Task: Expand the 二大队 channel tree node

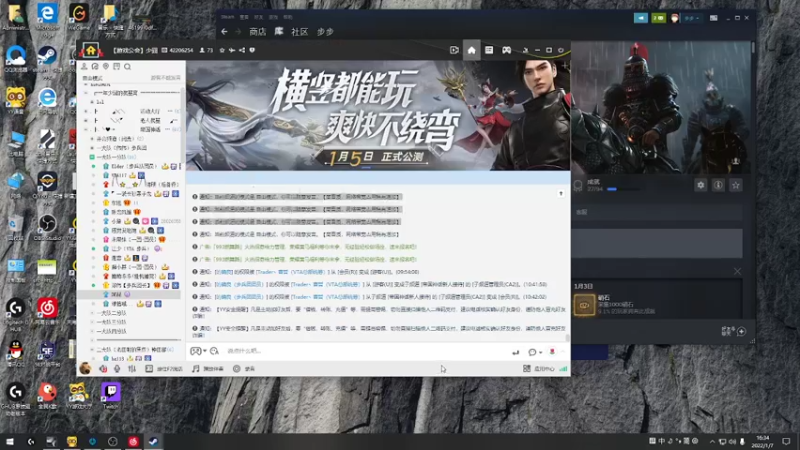Action: click(92, 349)
